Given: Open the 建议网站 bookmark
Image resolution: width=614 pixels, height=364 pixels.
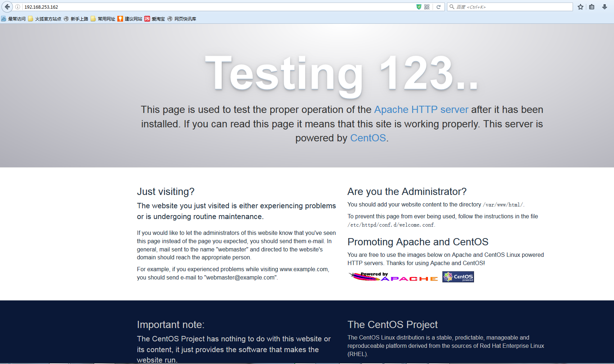Looking at the screenshot, I should 130,19.
